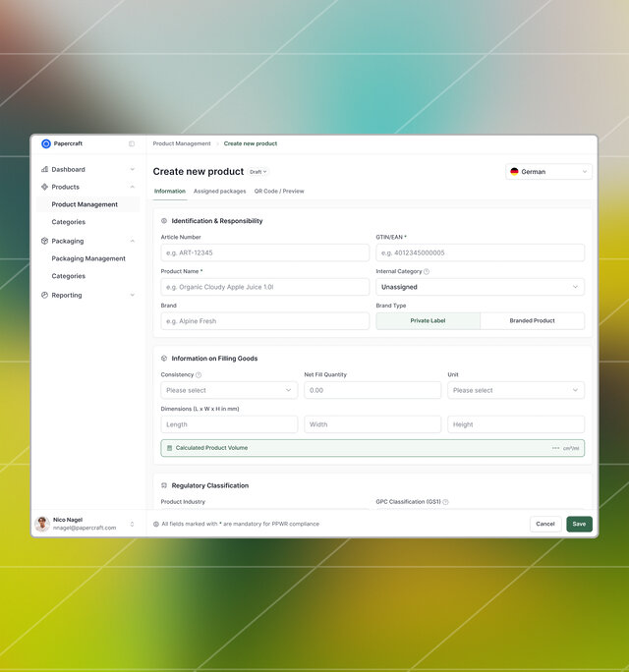Viewport: 629px width, 672px height.
Task: Open Packaging Management in the sidebar
Action: [88, 258]
